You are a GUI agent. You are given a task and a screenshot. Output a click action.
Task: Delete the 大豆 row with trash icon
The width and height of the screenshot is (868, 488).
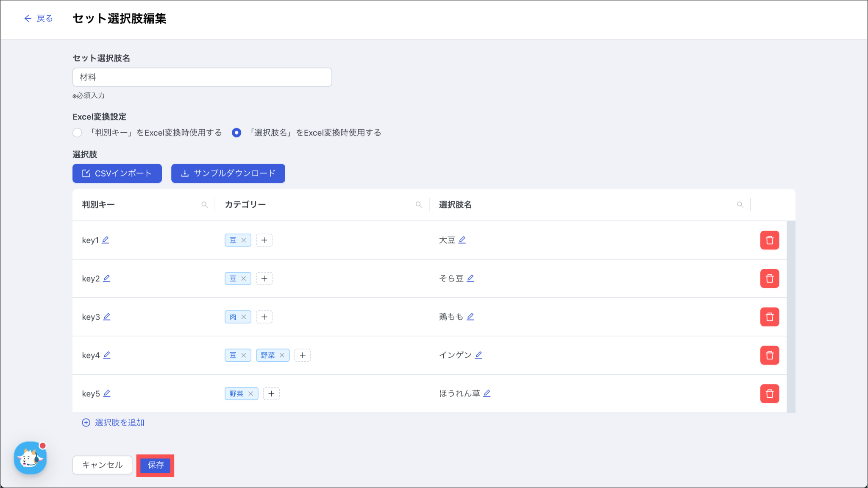[769, 240]
